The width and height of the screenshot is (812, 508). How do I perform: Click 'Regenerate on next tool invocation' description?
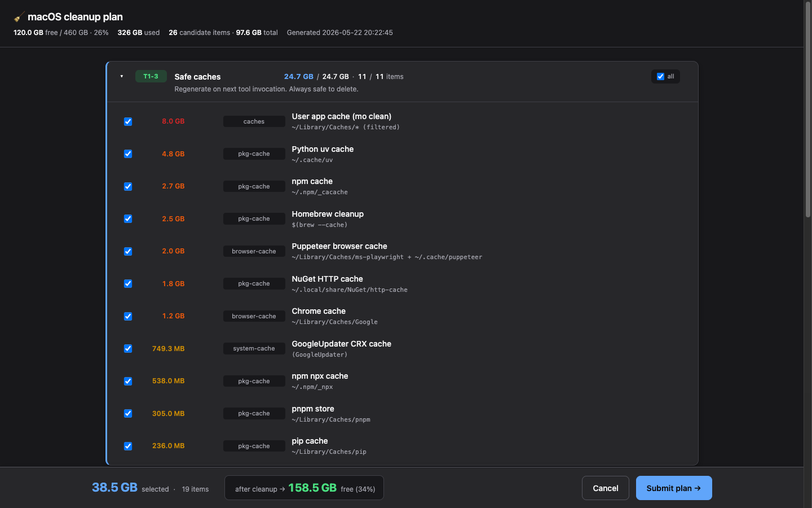click(266, 89)
